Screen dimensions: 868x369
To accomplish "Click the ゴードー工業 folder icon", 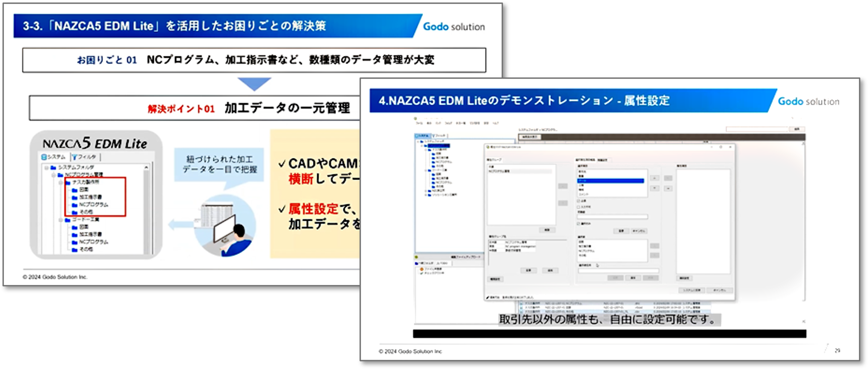I will coord(68,220).
